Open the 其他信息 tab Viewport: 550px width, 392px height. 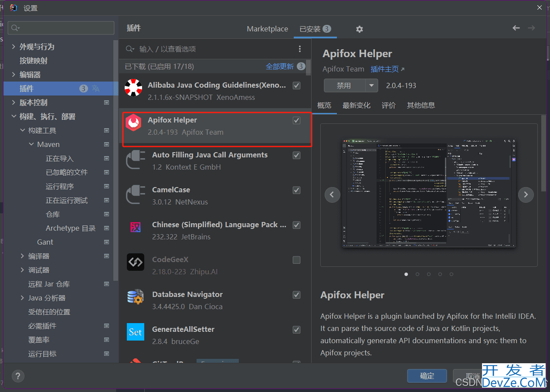point(421,105)
